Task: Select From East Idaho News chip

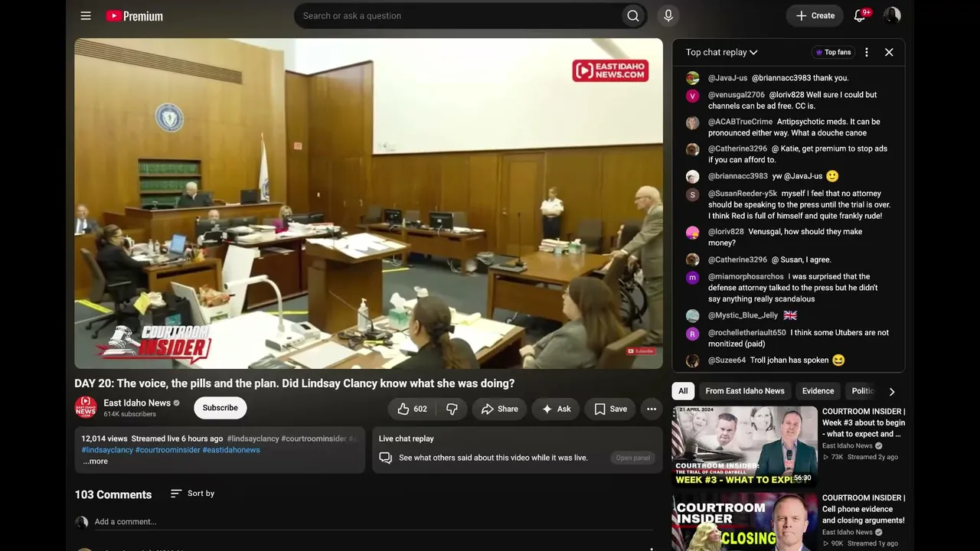Action: [x=745, y=391]
